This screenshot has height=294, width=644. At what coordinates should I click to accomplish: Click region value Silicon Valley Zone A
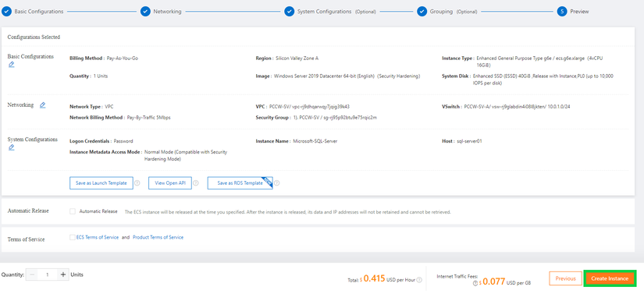click(297, 58)
